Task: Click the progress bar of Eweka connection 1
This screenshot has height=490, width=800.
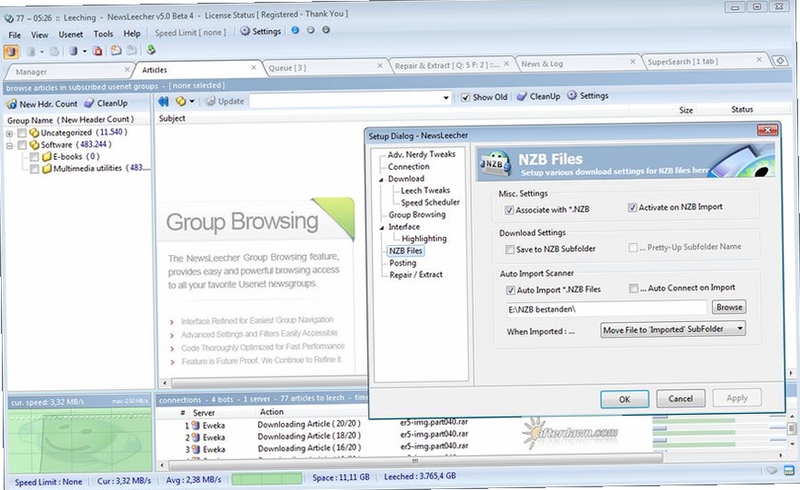Action: (x=694, y=420)
